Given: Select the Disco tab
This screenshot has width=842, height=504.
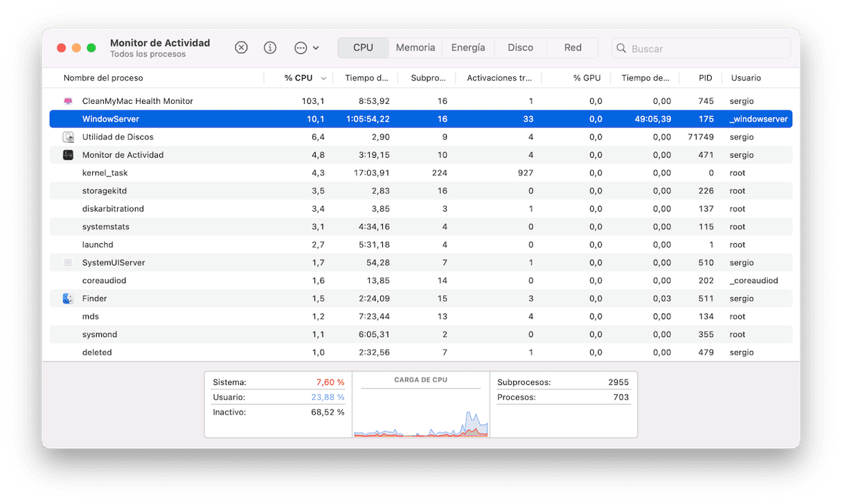Looking at the screenshot, I should click(520, 48).
